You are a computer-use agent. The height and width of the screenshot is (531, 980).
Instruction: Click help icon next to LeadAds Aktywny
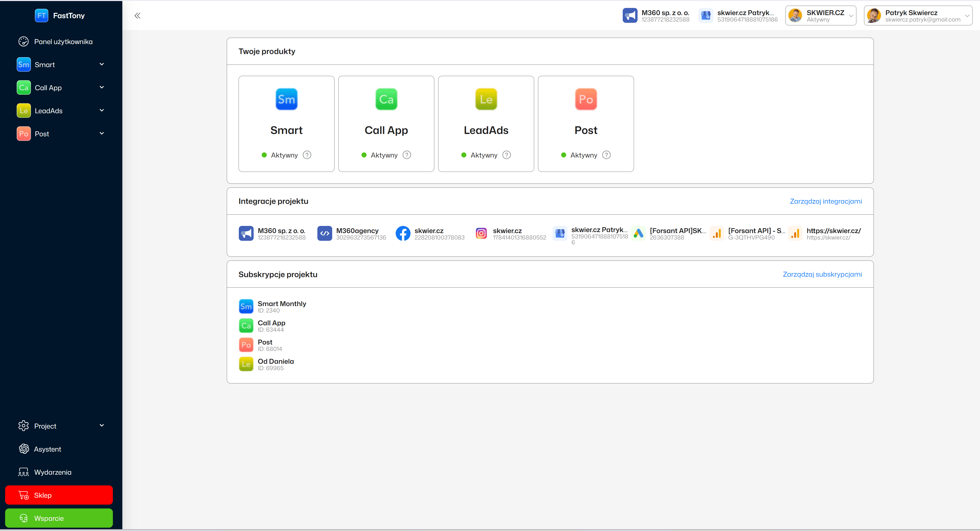point(506,155)
